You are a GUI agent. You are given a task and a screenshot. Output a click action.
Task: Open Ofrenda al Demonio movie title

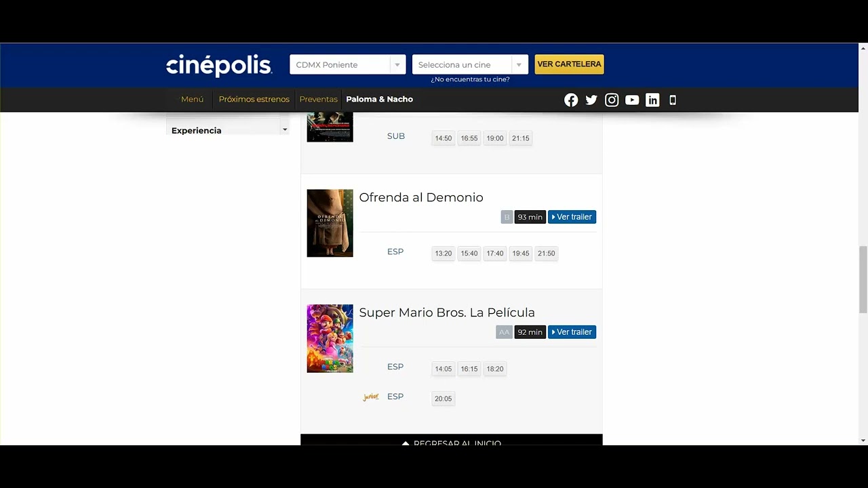coord(421,197)
